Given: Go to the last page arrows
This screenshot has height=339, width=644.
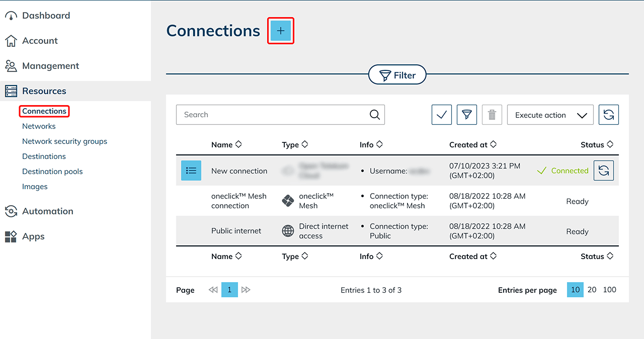Looking at the screenshot, I should (246, 290).
